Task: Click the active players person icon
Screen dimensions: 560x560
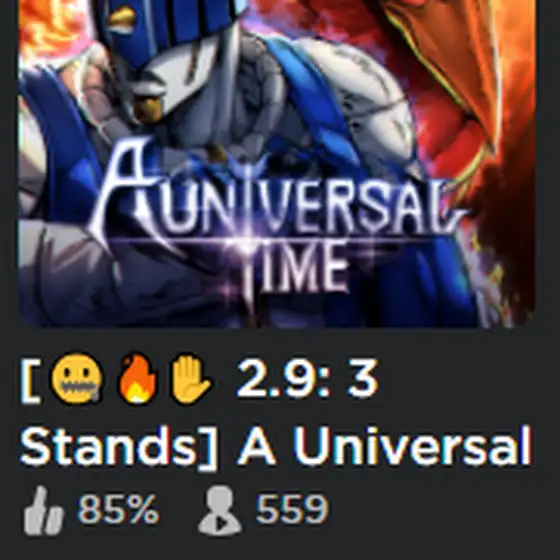Action: pos(220,511)
